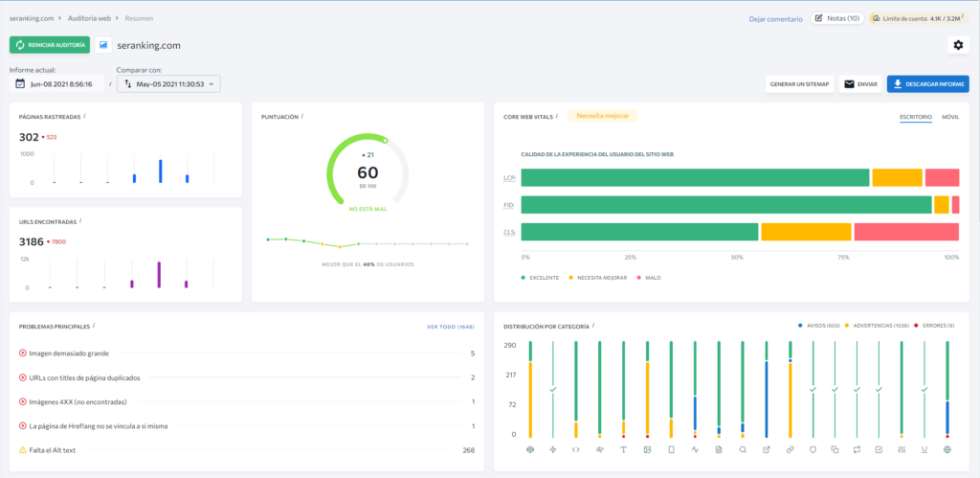This screenshot has width=980, height=478.
Task: Click Descargar informe button
Action: [928, 84]
